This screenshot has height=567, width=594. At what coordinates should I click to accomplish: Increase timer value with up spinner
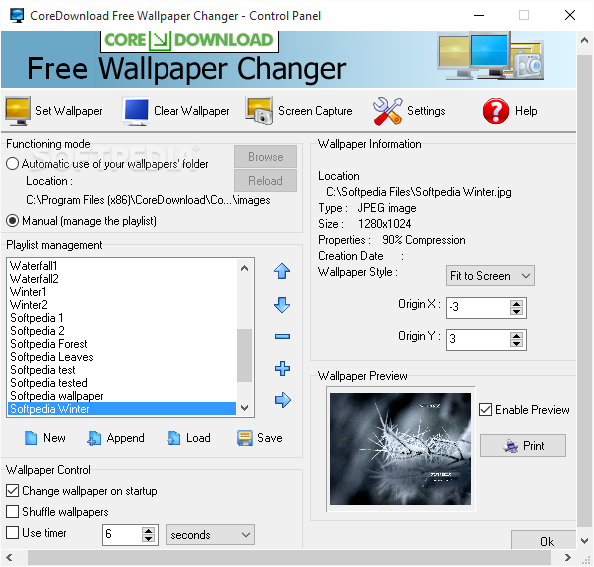pos(148,531)
